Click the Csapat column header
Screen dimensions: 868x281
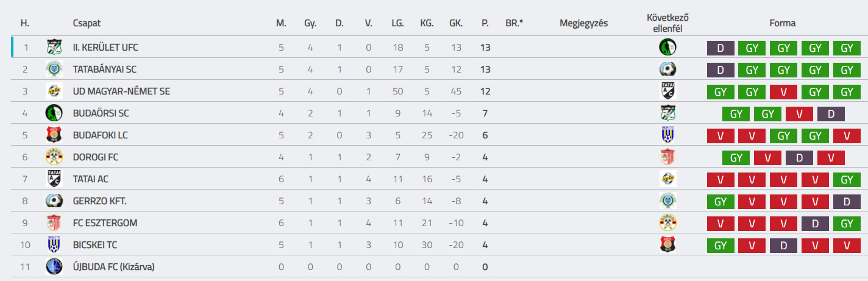pyautogui.click(x=87, y=23)
